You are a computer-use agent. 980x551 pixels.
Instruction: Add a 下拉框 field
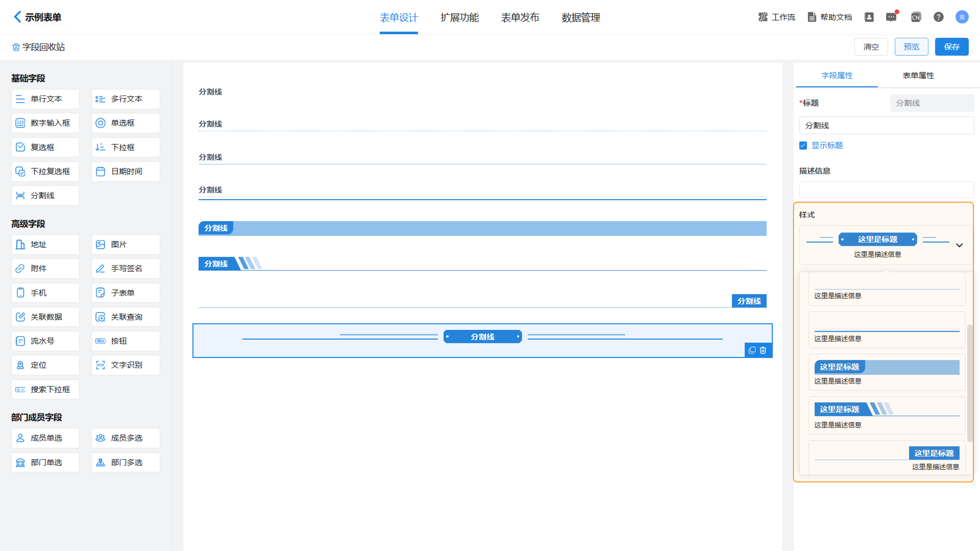click(x=126, y=147)
